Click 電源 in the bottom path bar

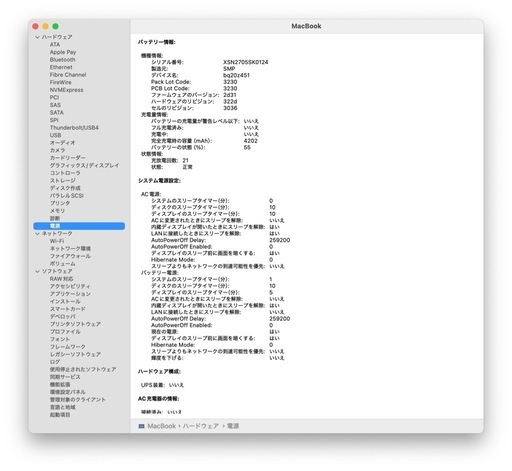[233, 426]
